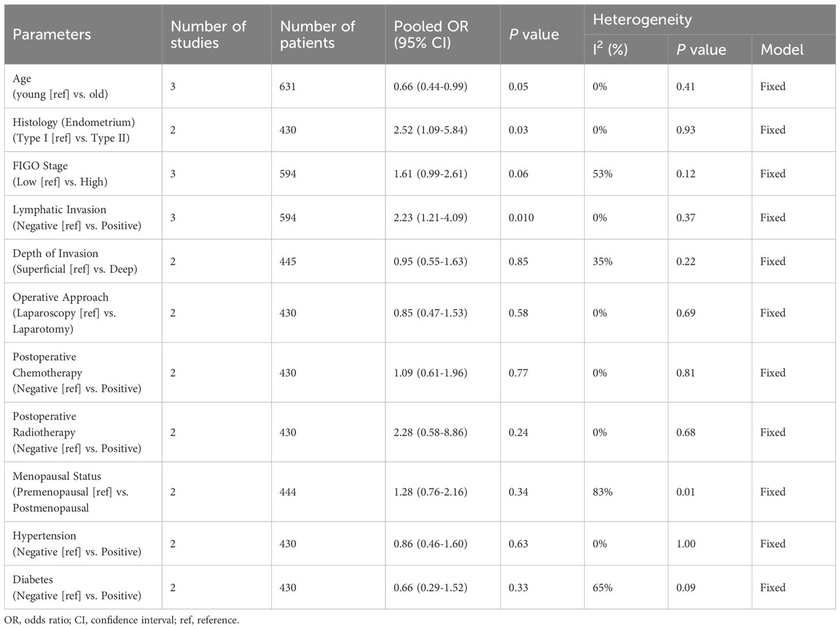This screenshot has width=840, height=629.
Task: Click the Pooled OR (95% CI) header
Action: pyautogui.click(x=431, y=35)
